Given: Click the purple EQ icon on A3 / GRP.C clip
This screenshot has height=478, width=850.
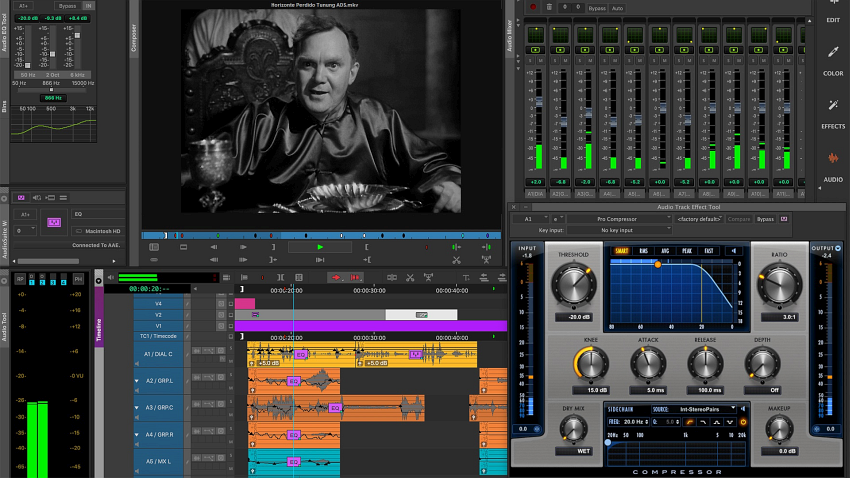Looking at the screenshot, I should point(335,408).
